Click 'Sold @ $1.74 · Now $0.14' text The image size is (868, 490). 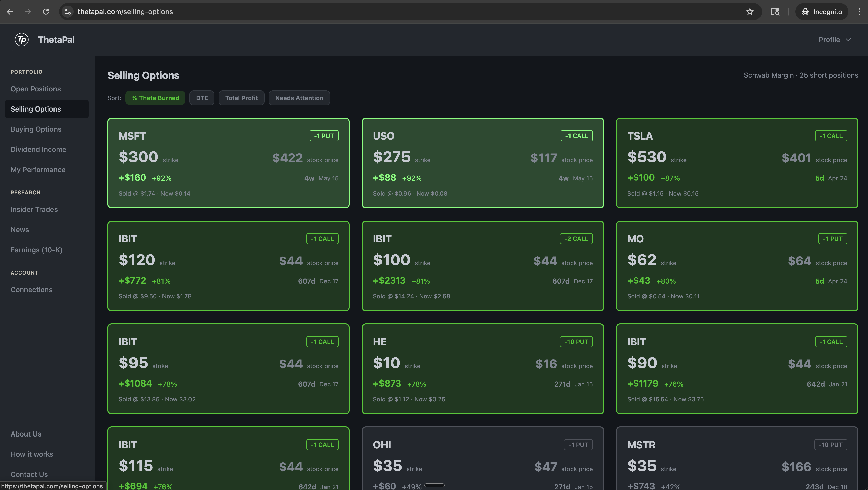tap(154, 194)
